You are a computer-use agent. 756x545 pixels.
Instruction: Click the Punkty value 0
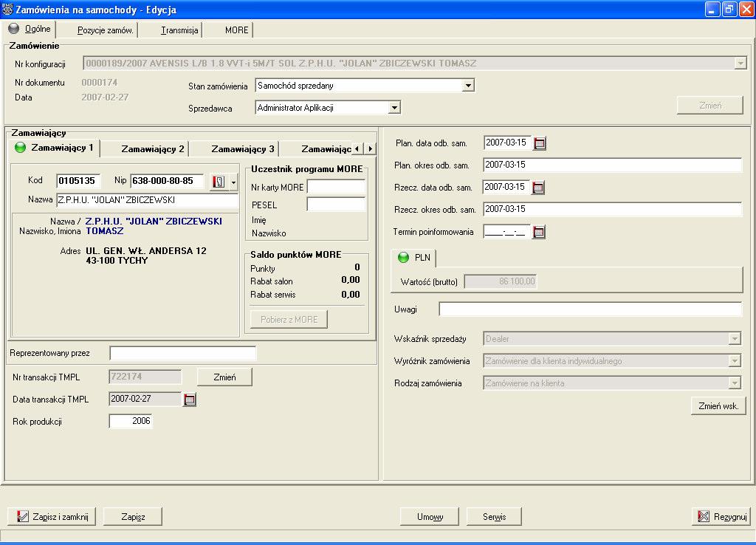(x=357, y=267)
